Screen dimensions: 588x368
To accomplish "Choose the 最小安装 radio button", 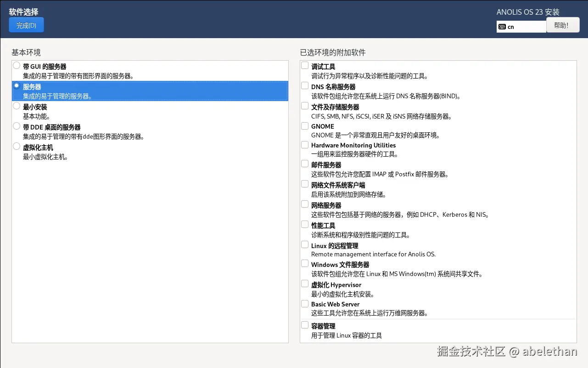I will 17,106.
